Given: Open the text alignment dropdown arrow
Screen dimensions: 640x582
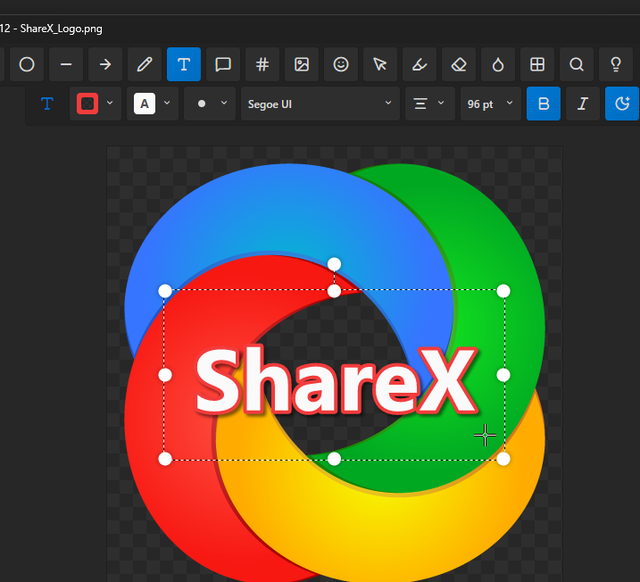Looking at the screenshot, I should coord(441,103).
